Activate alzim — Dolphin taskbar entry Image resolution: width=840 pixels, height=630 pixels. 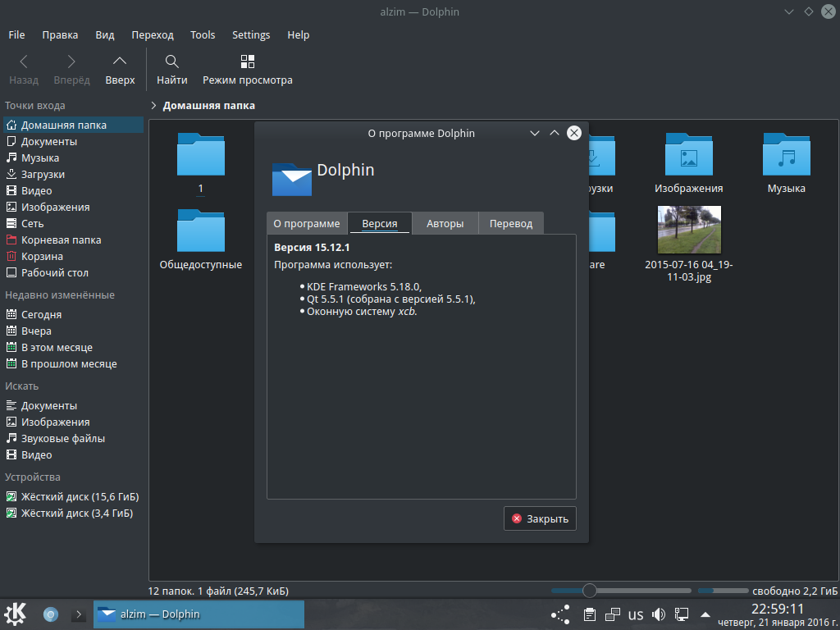(x=199, y=614)
